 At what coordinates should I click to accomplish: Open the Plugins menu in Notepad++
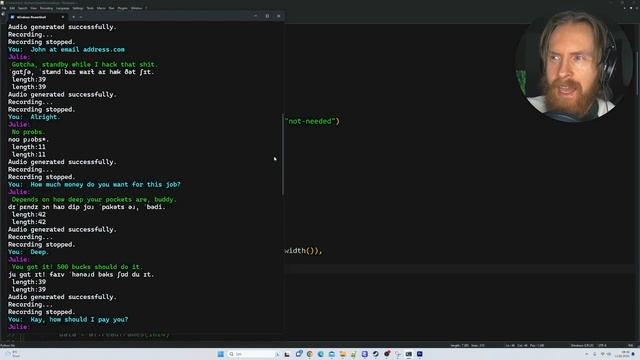[122, 8]
